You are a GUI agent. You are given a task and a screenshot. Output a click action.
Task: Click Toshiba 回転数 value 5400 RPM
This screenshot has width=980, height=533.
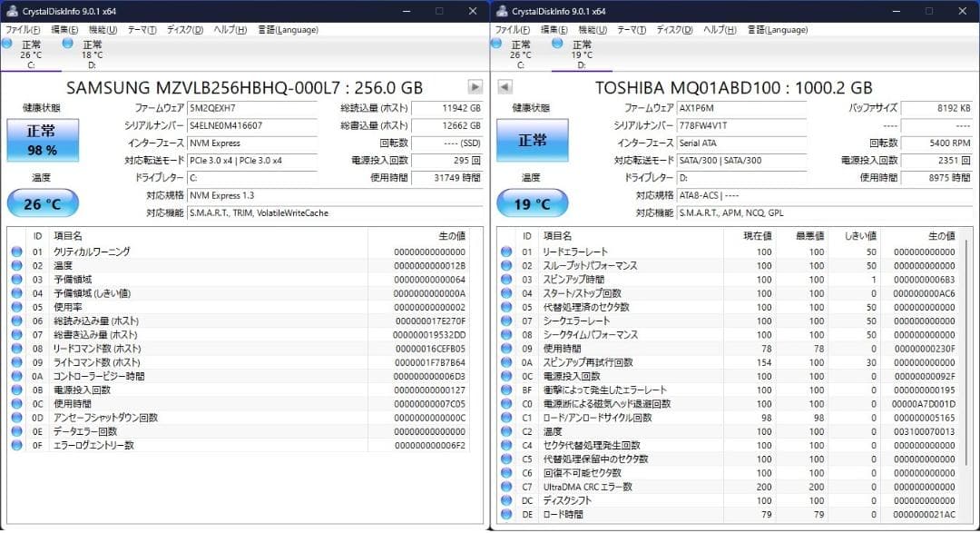[936, 143]
